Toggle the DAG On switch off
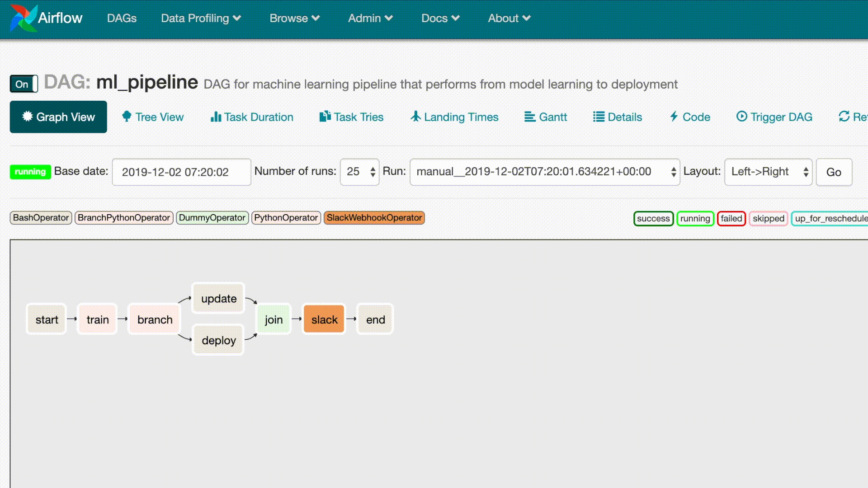The width and height of the screenshot is (868, 488). (24, 84)
